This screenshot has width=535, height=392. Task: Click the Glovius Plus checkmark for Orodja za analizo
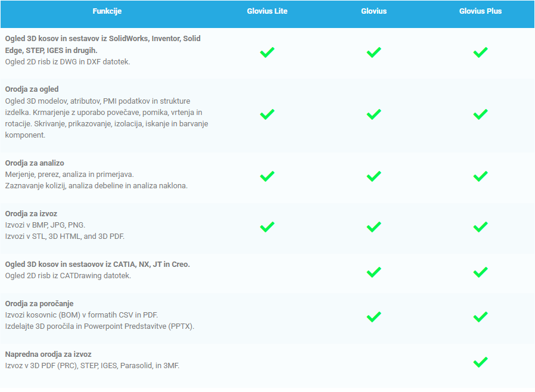click(480, 176)
